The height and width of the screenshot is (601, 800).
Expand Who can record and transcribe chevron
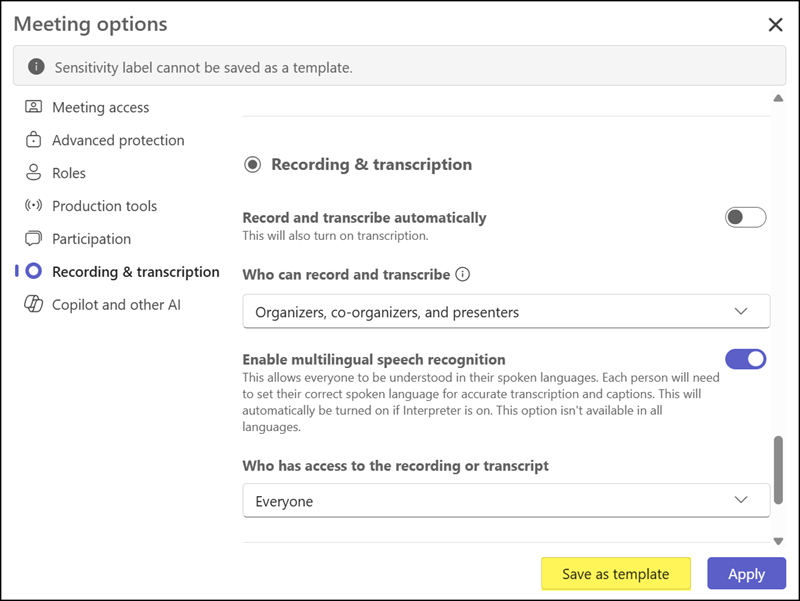pyautogui.click(x=741, y=311)
